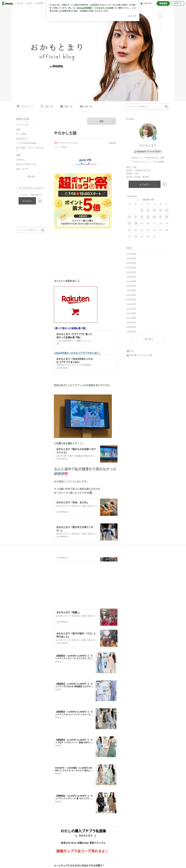Open the アクセスデータの利用 link
186x868 pixels.
(104, 8)
